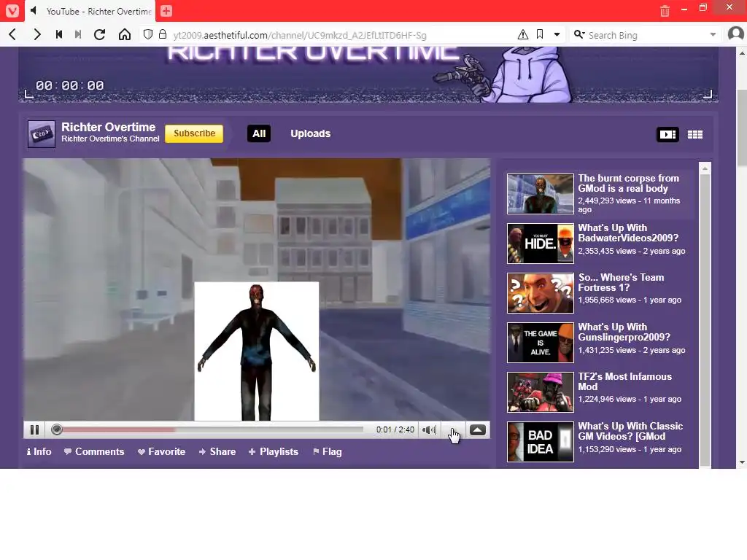Open a new tab with the plus button
This screenshot has height=560, width=747.
point(166,11)
